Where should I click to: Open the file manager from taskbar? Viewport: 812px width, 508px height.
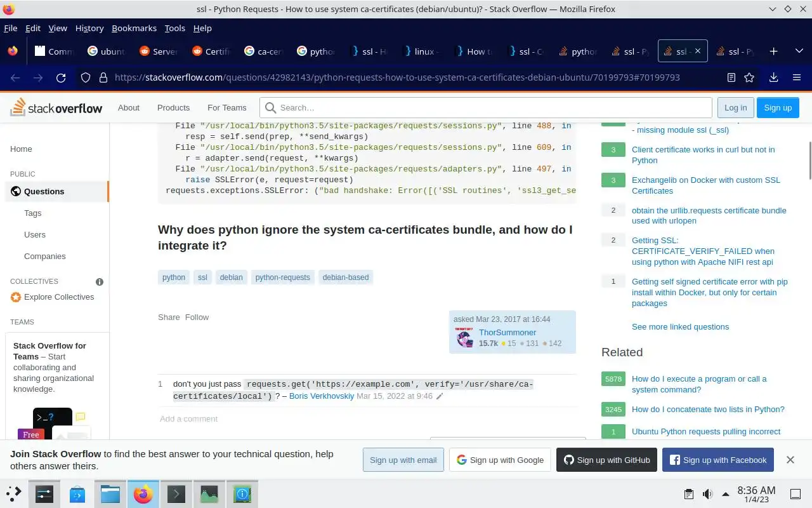110,493
